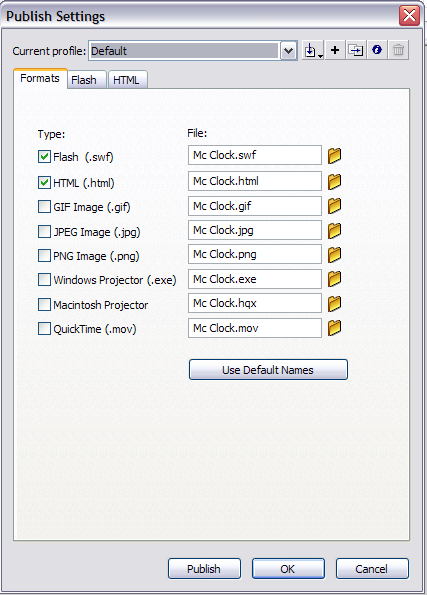
Task: Open Profile Properties info icon
Action: tap(377, 50)
